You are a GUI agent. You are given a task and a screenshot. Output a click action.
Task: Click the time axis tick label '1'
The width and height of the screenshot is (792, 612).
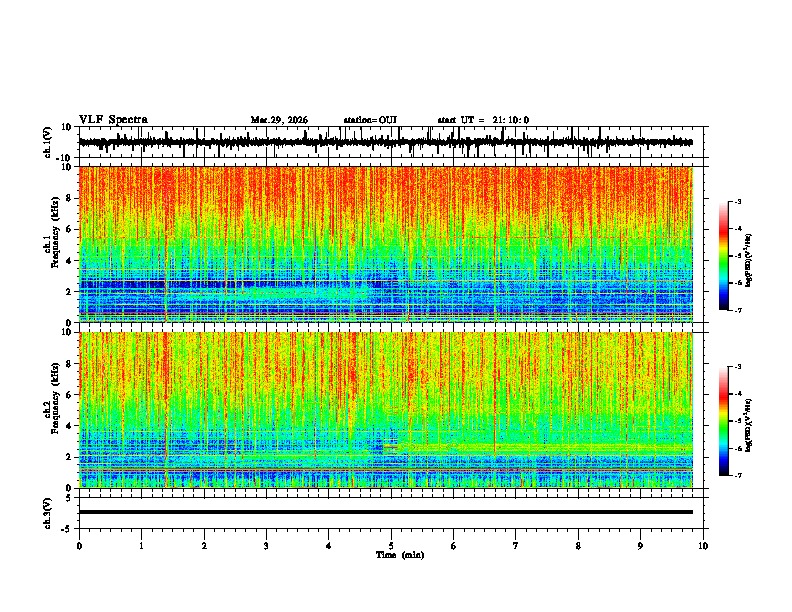click(141, 546)
